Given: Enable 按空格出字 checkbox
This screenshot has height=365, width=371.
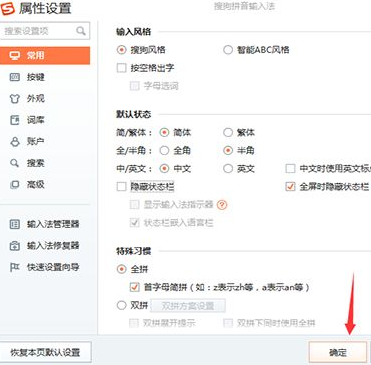Looking at the screenshot, I should point(121,68).
